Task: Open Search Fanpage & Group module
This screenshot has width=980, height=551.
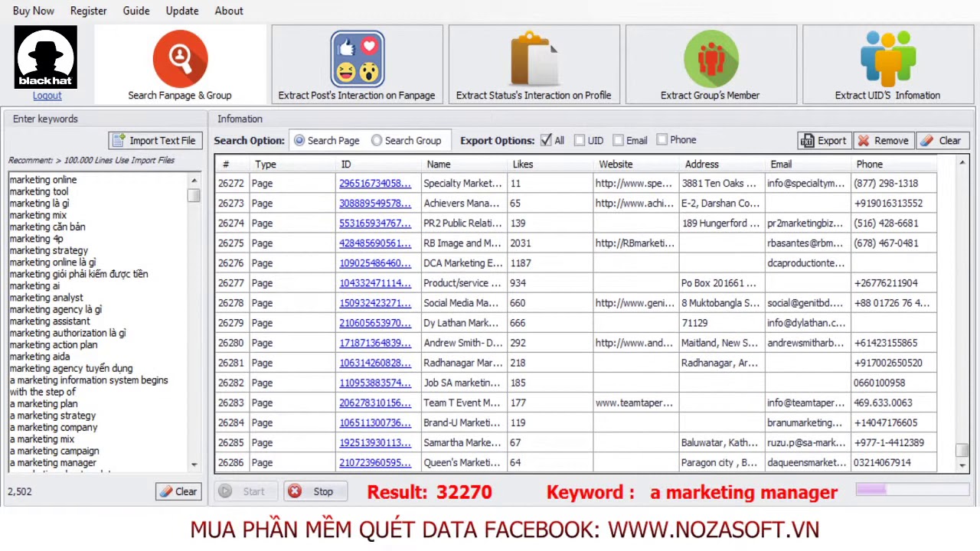Action: (x=180, y=65)
